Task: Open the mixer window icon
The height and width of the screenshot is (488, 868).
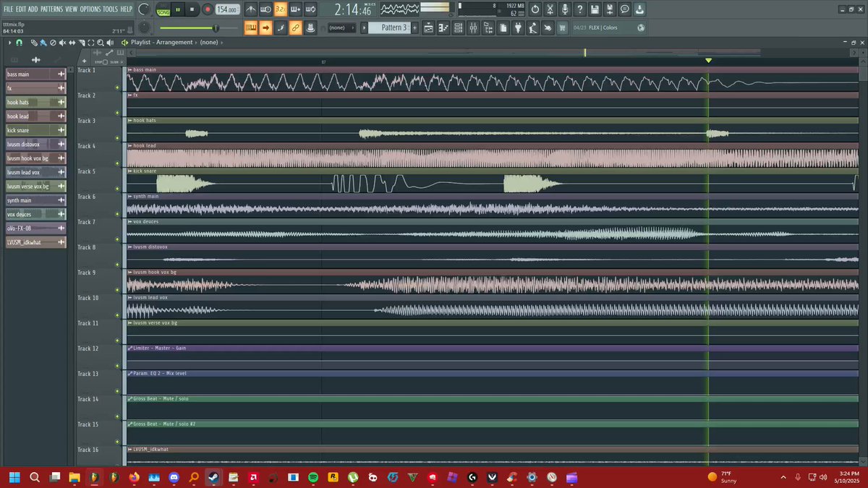Action: pos(473,27)
